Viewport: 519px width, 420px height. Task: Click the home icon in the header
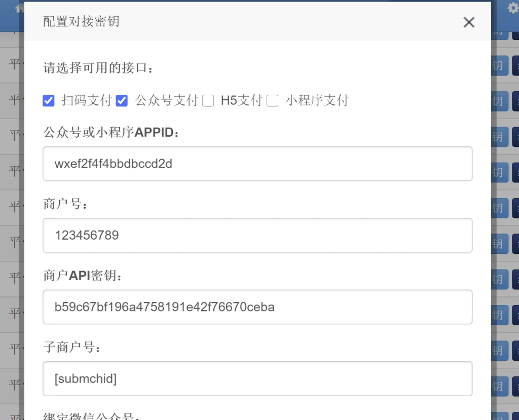point(20,8)
